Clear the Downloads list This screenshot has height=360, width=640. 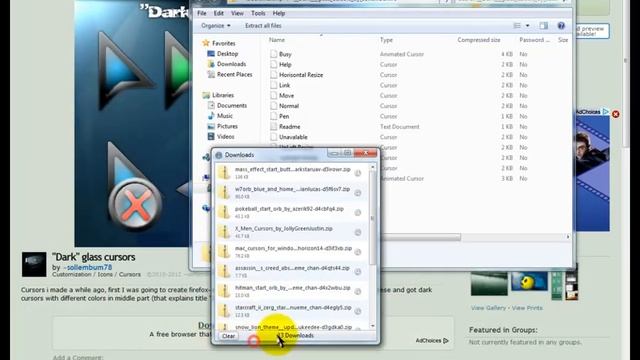pos(228,336)
